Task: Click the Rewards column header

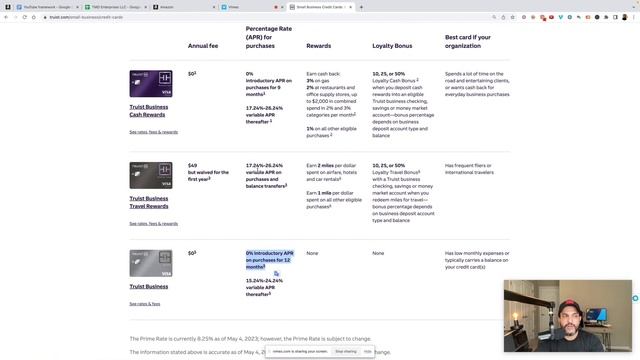Action: [x=318, y=46]
